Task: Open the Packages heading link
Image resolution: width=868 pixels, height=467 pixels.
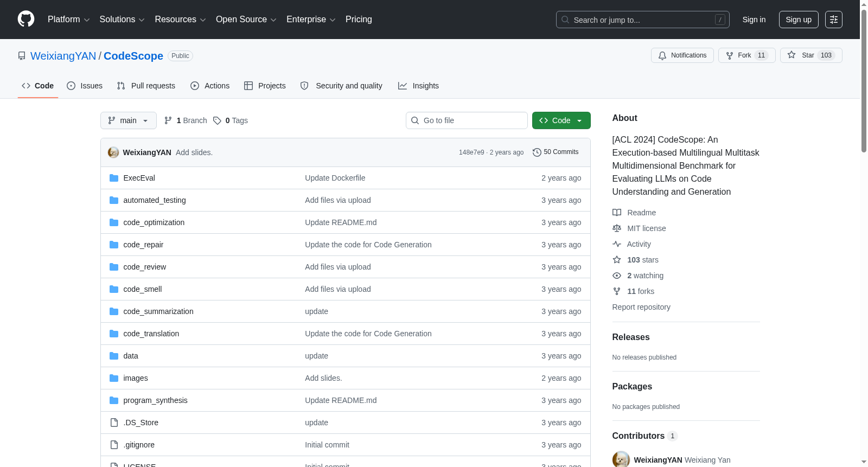Action: pos(632,386)
